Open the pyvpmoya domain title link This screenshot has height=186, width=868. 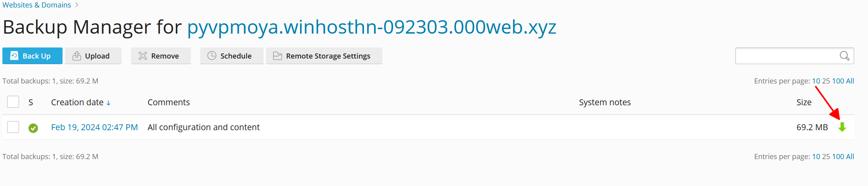tap(372, 27)
